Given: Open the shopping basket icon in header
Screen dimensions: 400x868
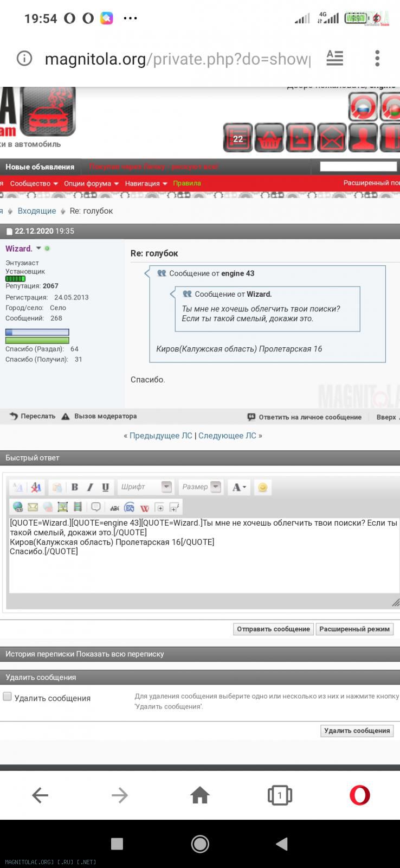Looking at the screenshot, I should [269, 138].
